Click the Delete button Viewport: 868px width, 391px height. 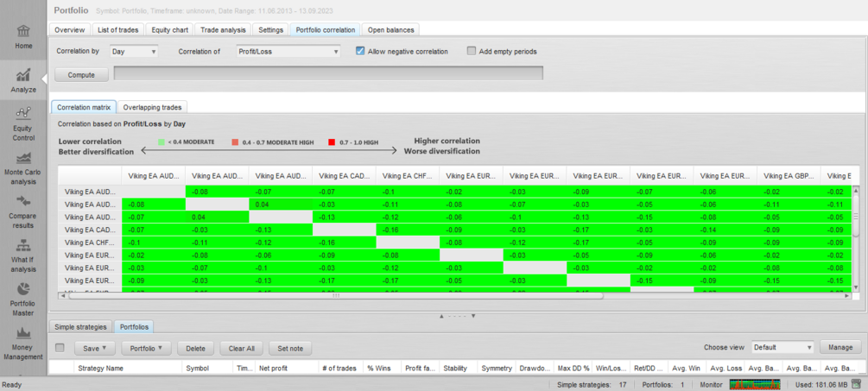point(195,349)
